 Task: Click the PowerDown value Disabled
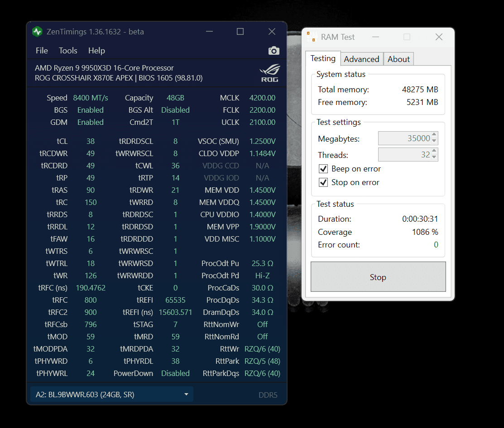(176, 373)
